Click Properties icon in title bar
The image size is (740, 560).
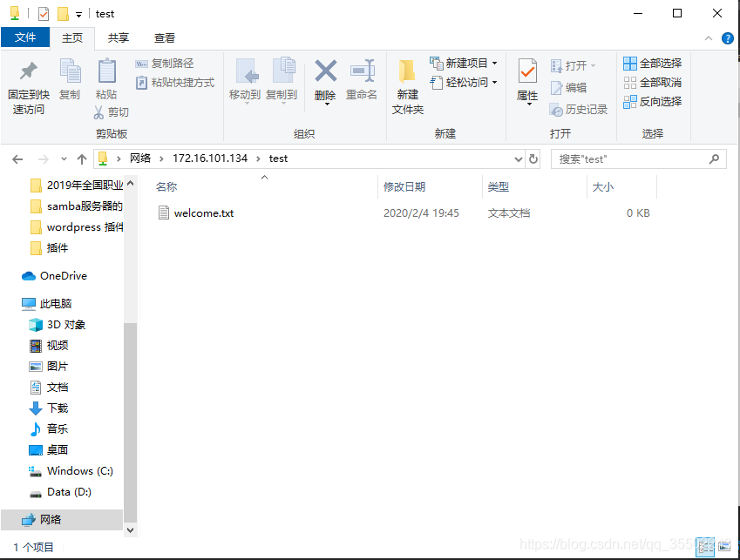(44, 14)
